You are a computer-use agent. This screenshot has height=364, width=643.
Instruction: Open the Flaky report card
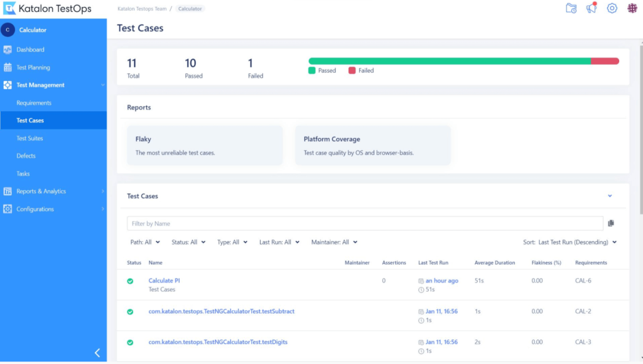[x=205, y=146]
